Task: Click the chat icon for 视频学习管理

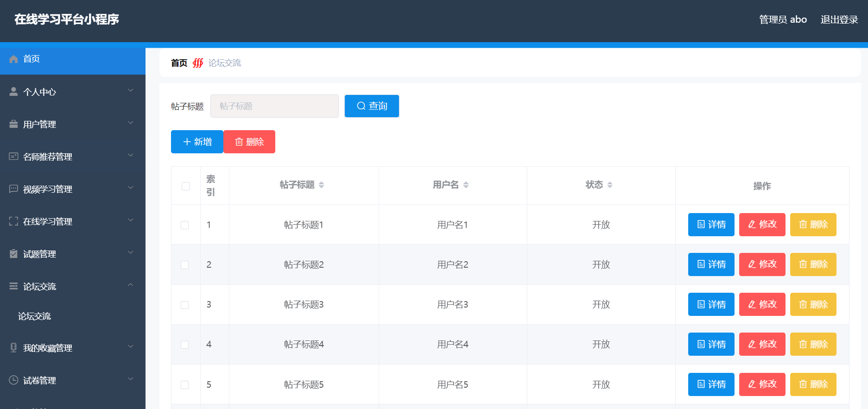Action: tap(13, 189)
